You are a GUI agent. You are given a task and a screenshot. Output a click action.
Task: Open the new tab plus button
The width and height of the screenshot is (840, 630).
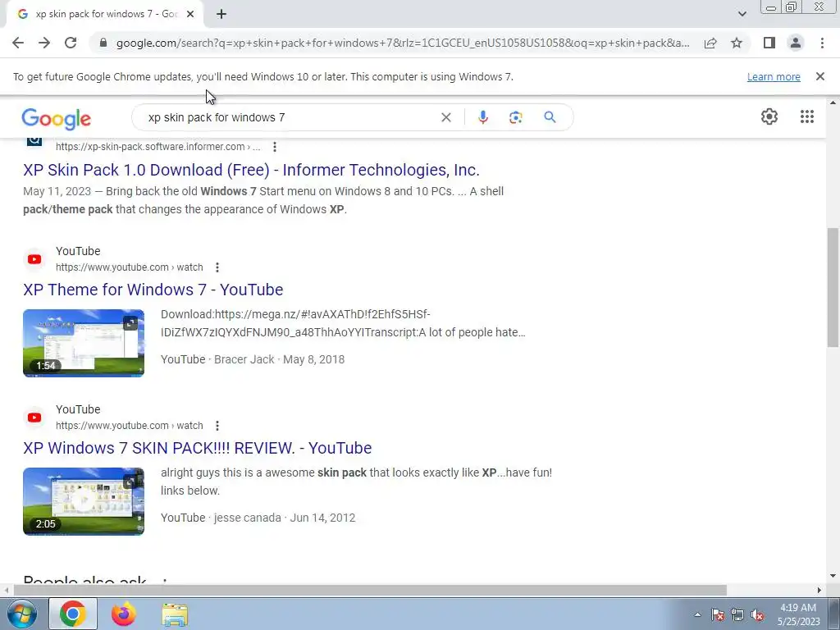click(x=221, y=14)
